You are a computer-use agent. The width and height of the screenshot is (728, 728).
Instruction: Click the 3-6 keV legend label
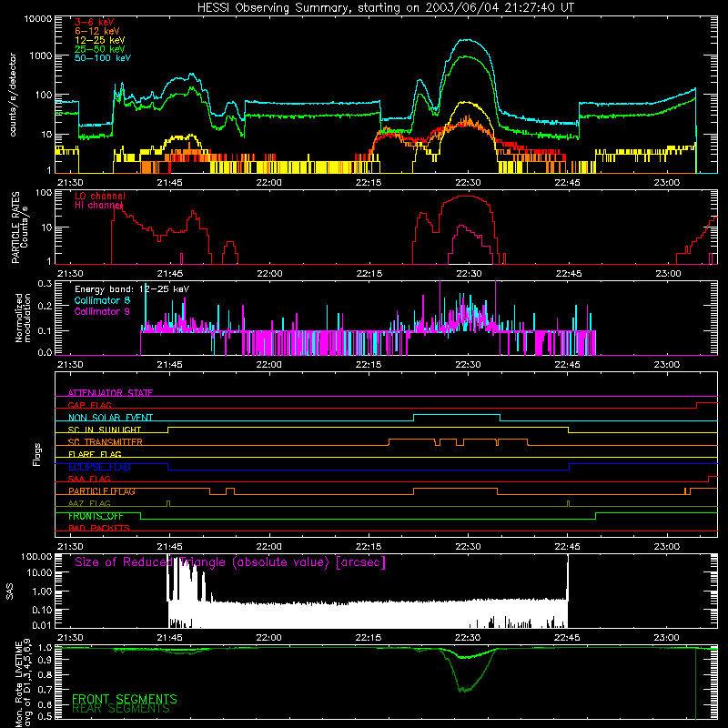point(95,22)
